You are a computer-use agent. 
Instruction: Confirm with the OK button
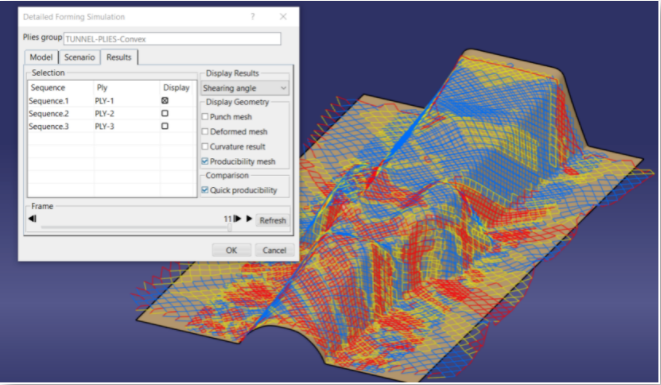pyautogui.click(x=231, y=250)
